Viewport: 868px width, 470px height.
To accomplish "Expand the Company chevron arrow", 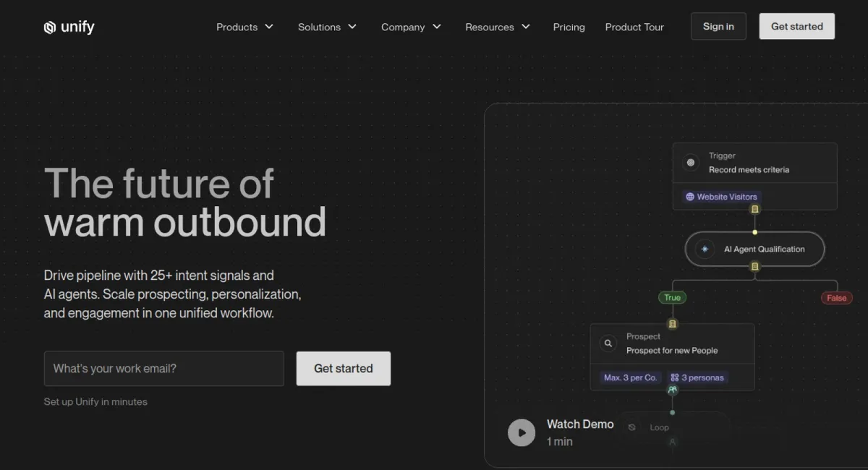I will point(437,27).
